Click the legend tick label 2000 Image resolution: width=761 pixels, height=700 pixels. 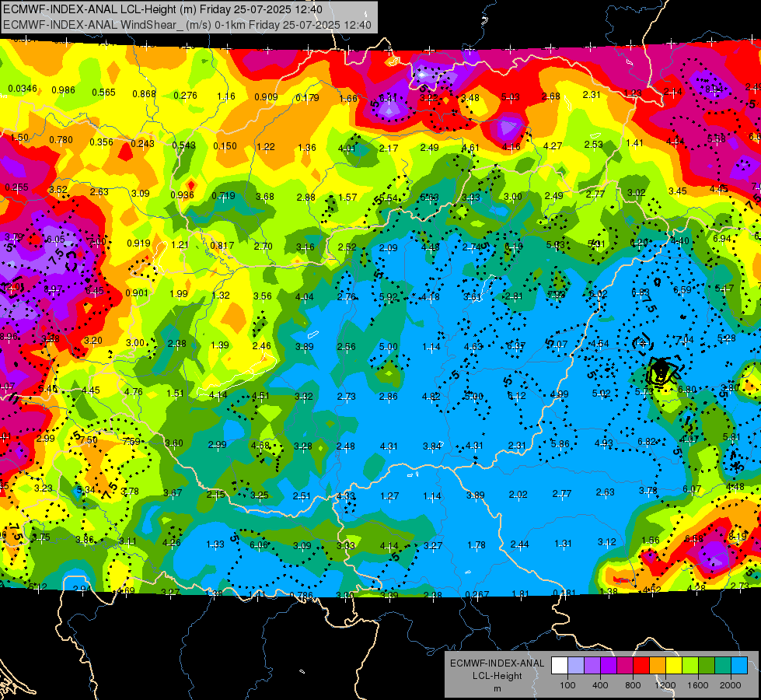731,685
